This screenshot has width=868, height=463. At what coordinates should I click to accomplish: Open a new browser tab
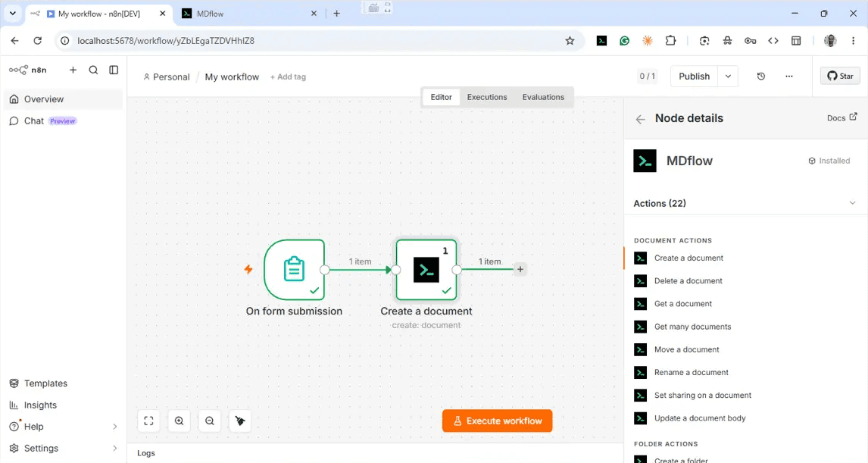point(336,14)
